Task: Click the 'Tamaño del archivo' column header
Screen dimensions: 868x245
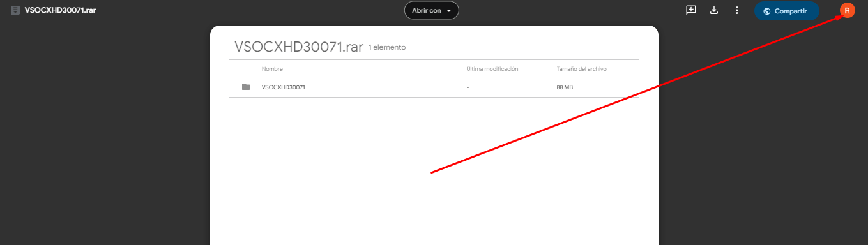Action: (x=582, y=69)
